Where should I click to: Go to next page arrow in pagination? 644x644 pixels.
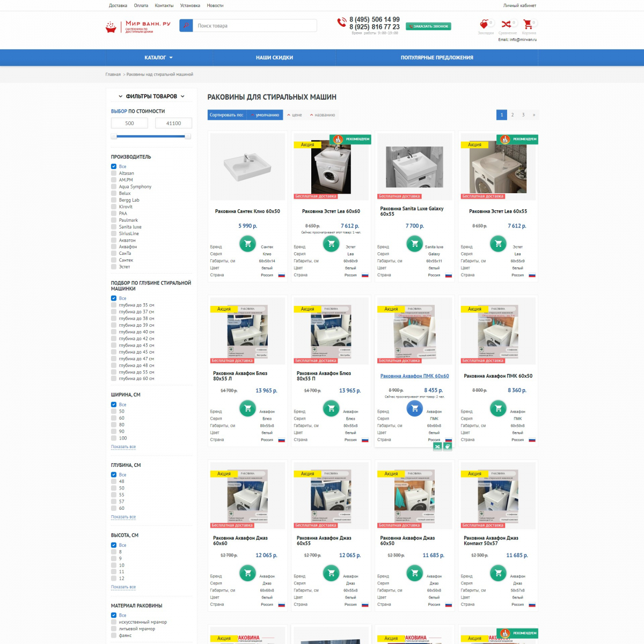pos(533,115)
